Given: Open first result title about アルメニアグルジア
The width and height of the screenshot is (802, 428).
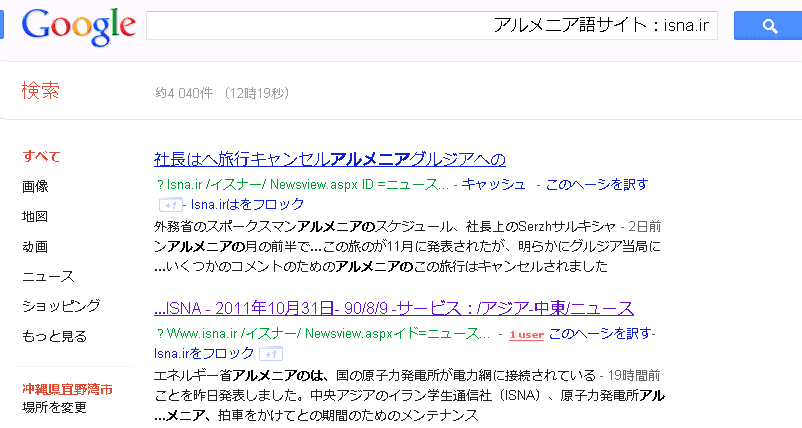Looking at the screenshot, I should [330, 159].
